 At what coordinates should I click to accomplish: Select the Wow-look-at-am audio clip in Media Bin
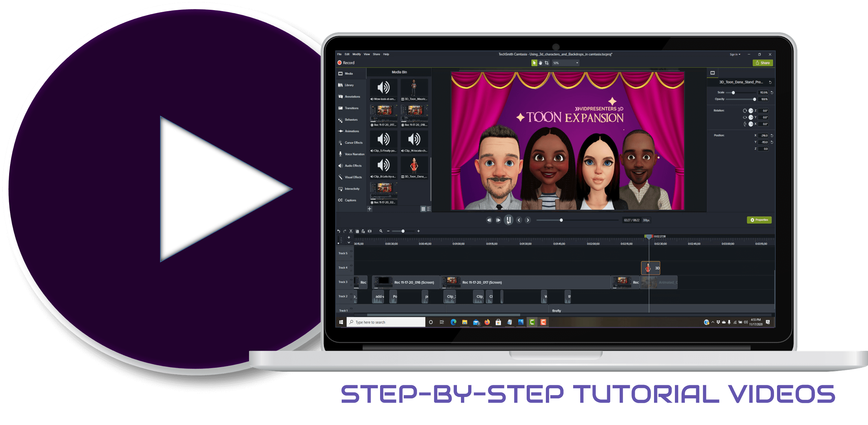383,90
